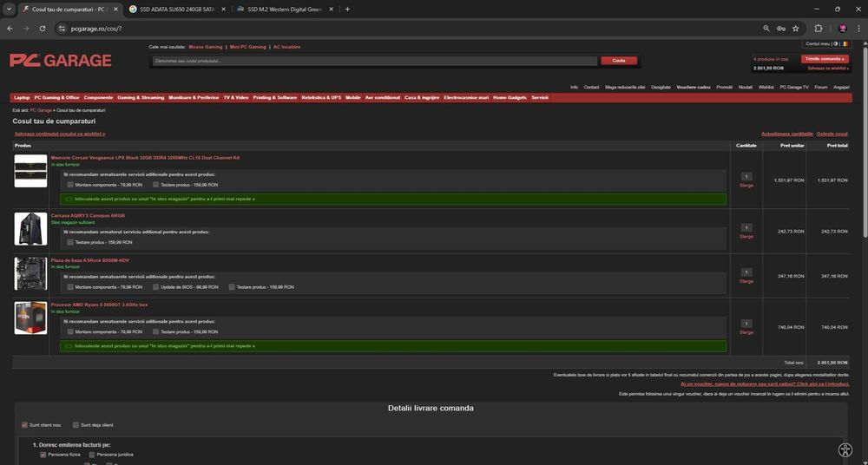Open the Servicii menu category
This screenshot has height=465, width=868.
(x=540, y=97)
